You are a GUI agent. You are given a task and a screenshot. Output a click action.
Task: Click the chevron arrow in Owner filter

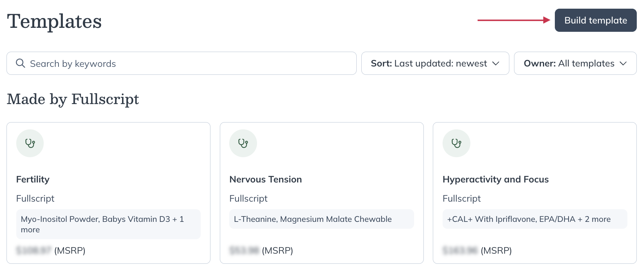[623, 64]
